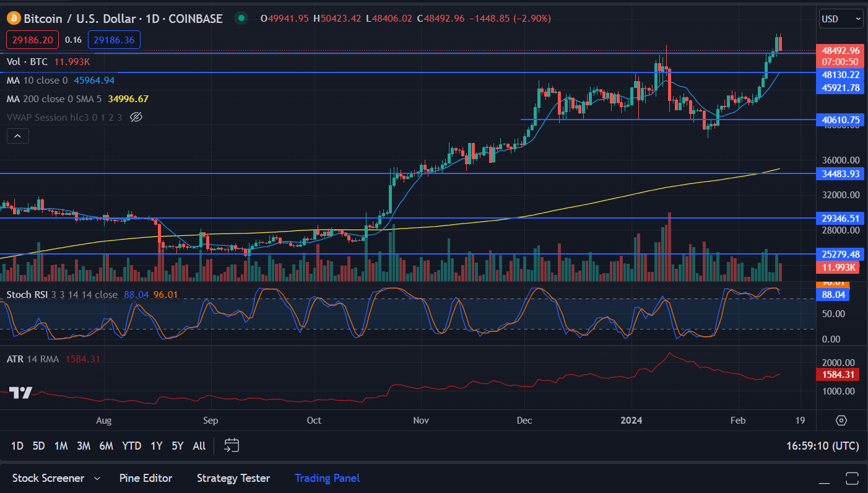The width and height of the screenshot is (868, 493).
Task: Click the green market status indicator
Action: coord(241,19)
